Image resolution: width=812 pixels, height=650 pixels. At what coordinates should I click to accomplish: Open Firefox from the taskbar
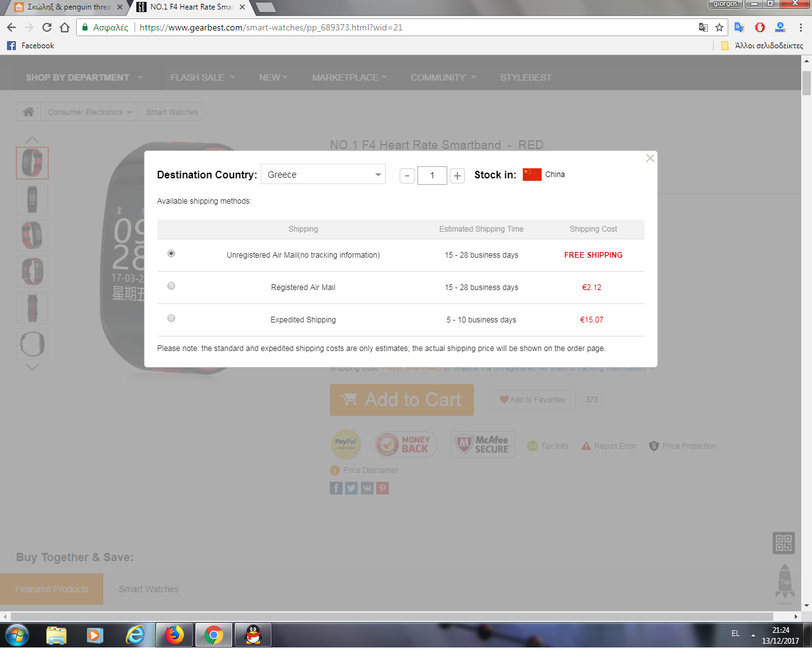click(174, 635)
